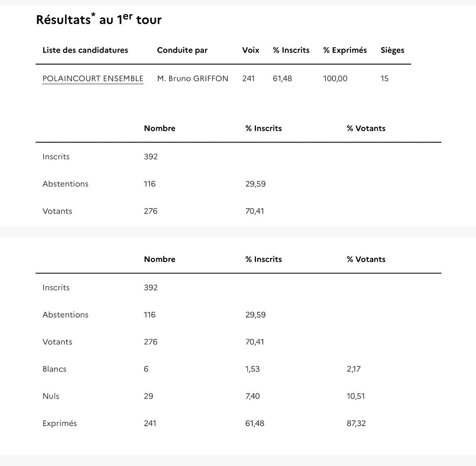Click candidate name M. Bruno GRIFFON
The height and width of the screenshot is (466, 476).
193,78
